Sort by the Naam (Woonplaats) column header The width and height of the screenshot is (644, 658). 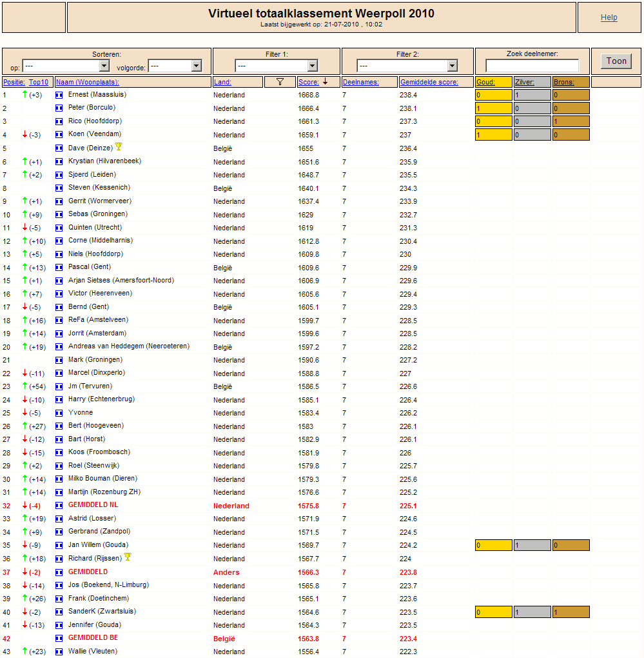coord(88,83)
